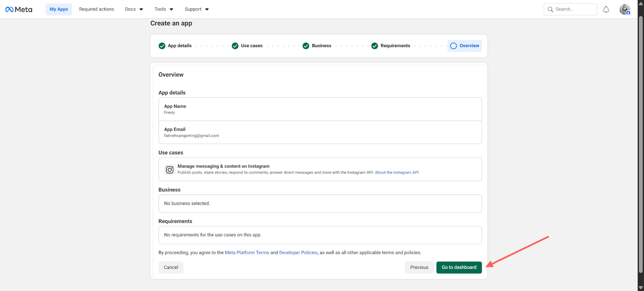Click the Instagram icon in use cases

point(170,170)
